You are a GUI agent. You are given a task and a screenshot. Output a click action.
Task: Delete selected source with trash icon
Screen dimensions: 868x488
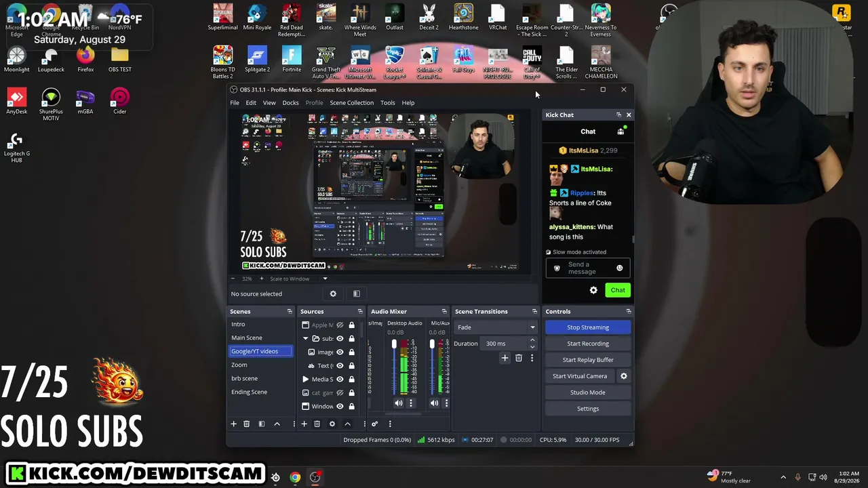317,424
